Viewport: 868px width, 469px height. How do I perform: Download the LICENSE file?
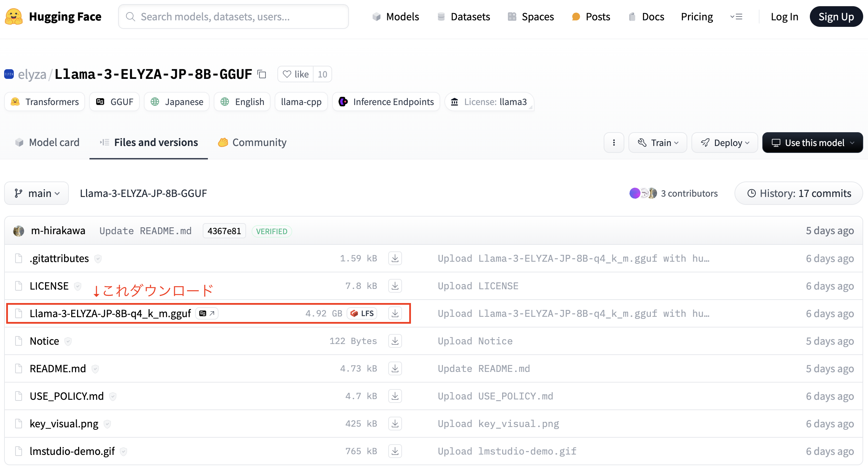click(x=395, y=286)
